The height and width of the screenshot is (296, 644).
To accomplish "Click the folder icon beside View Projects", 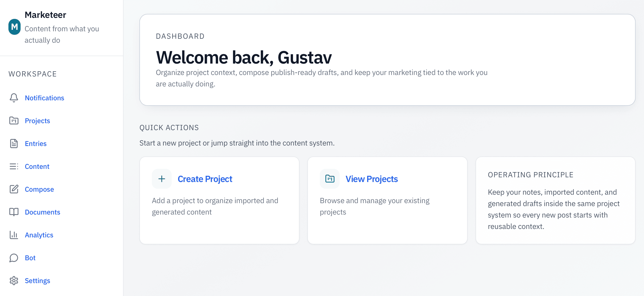I will (x=330, y=179).
